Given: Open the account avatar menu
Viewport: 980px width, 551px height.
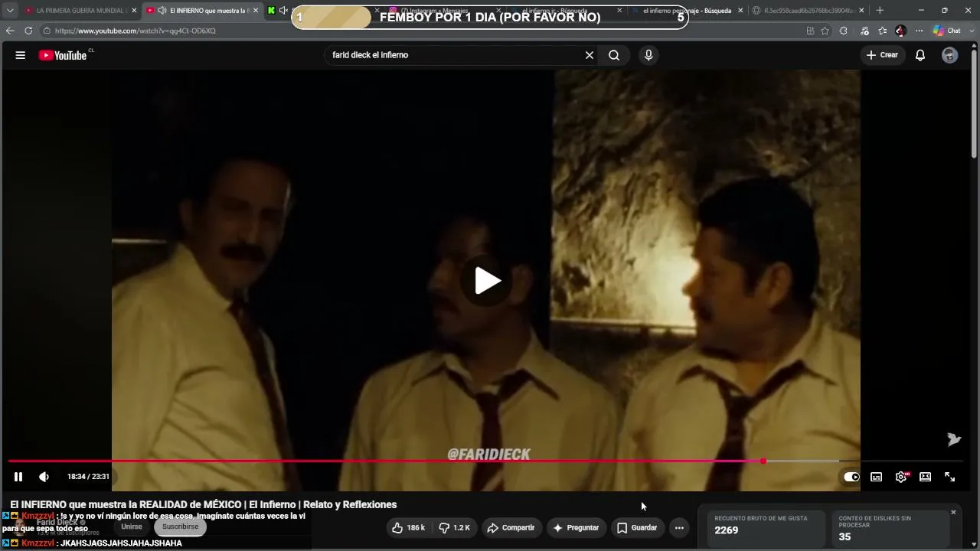Looking at the screenshot, I should 949,55.
